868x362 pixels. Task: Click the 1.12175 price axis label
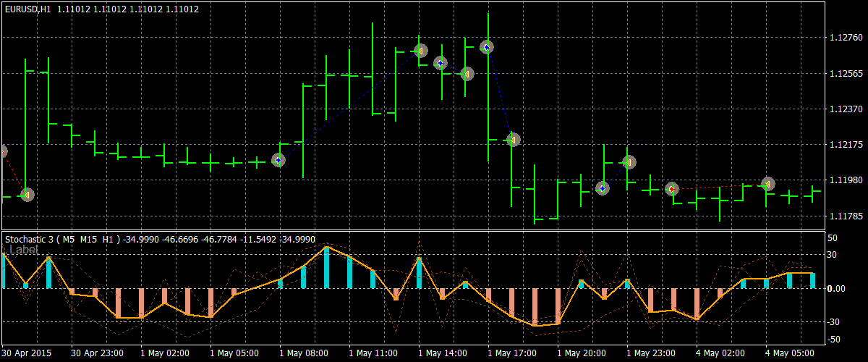point(845,145)
